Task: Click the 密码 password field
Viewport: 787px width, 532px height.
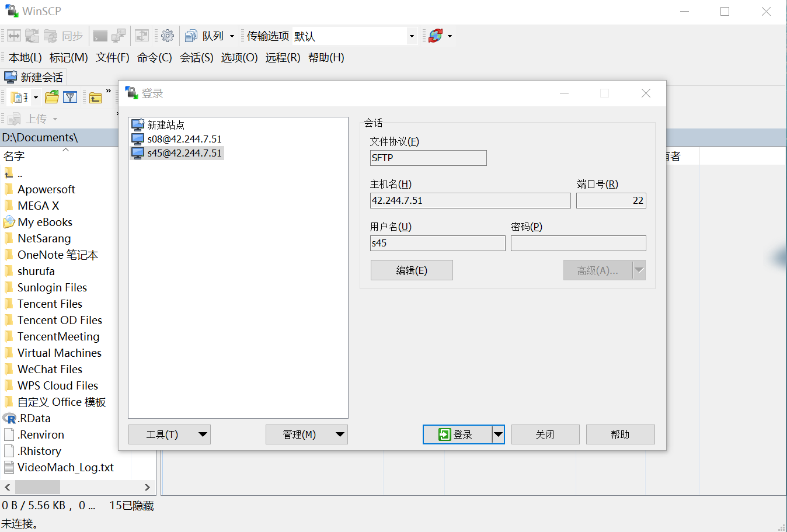Action: [x=579, y=243]
